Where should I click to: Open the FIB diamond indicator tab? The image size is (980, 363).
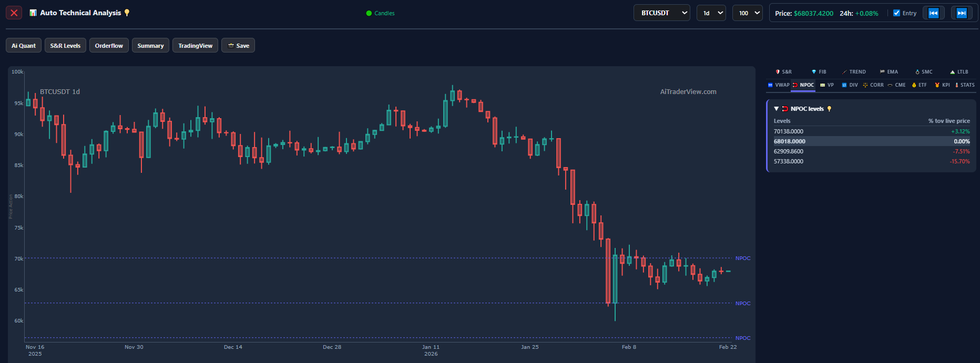pos(819,72)
